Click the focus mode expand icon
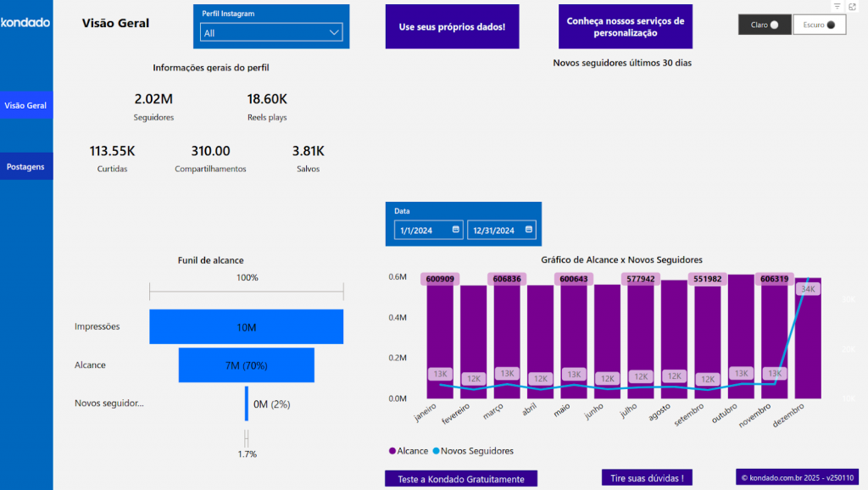This screenshot has height=490, width=868. pyautogui.click(x=854, y=7)
